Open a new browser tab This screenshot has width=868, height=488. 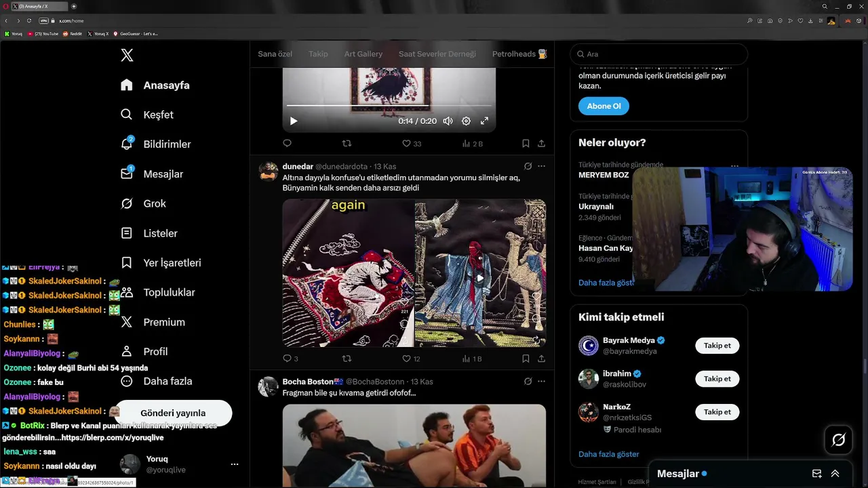[74, 6]
